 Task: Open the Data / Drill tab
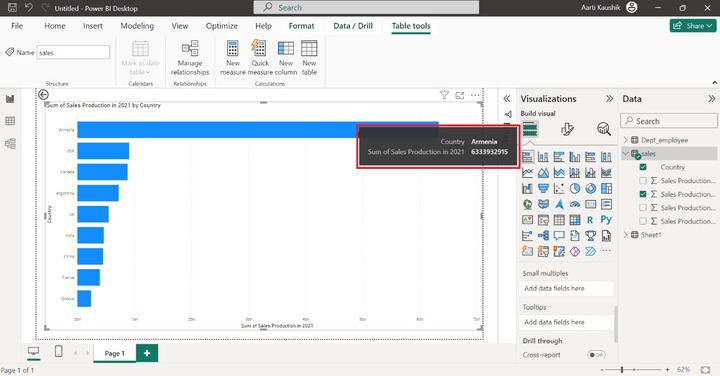pos(353,26)
